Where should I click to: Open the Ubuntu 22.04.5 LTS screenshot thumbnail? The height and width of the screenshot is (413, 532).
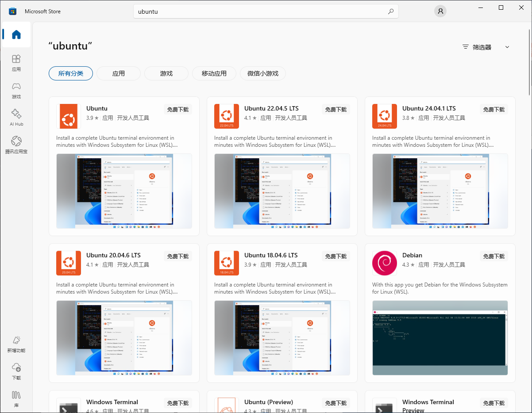point(282,191)
